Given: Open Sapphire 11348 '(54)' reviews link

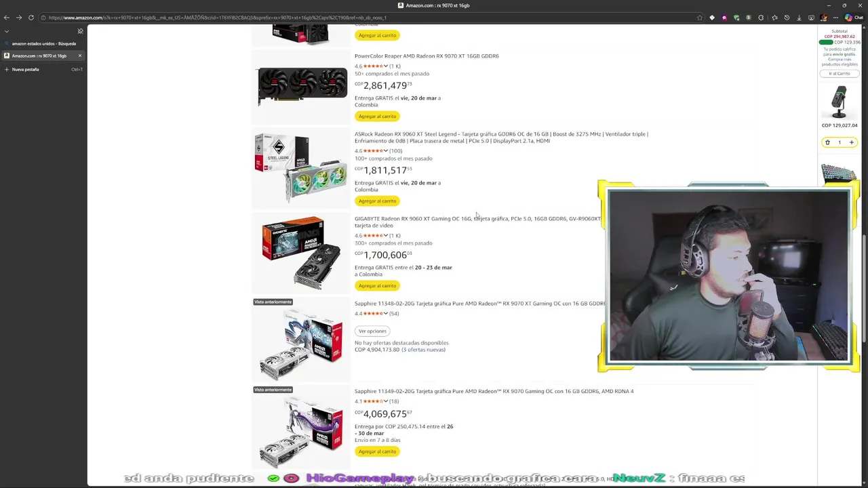Looking at the screenshot, I should coord(394,313).
